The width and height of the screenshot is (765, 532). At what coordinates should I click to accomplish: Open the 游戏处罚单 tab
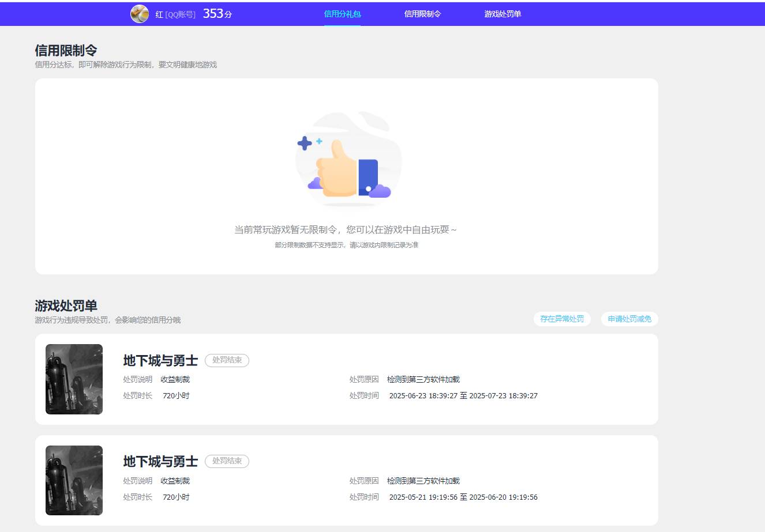click(501, 14)
